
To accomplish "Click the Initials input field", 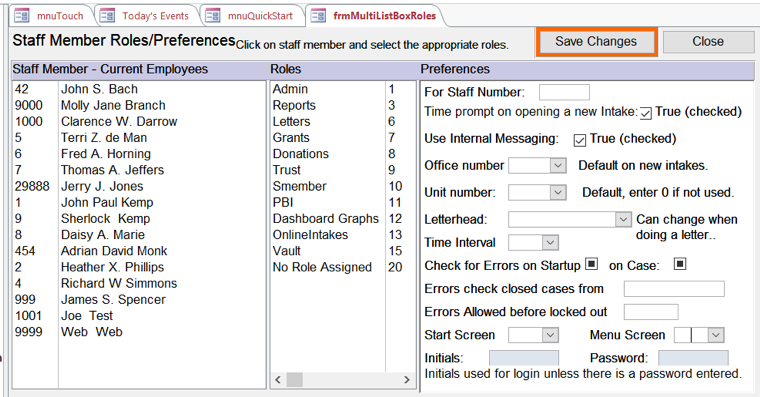I will [524, 358].
